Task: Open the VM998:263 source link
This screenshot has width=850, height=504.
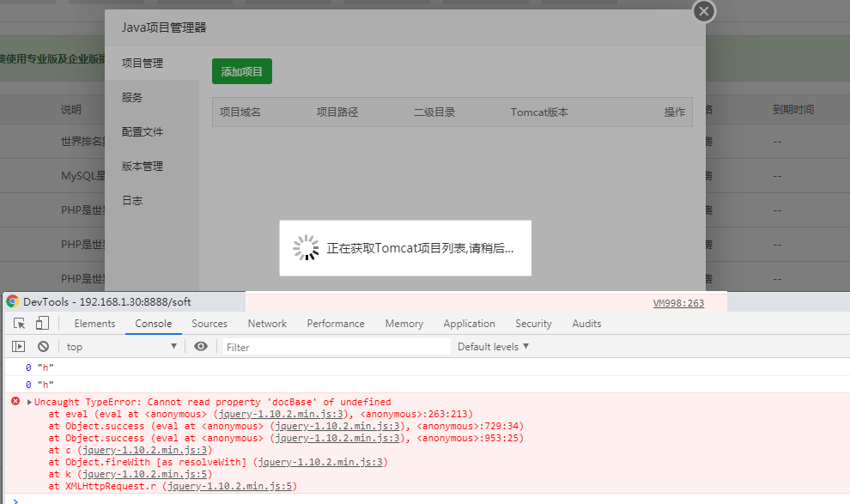Action: coord(678,303)
